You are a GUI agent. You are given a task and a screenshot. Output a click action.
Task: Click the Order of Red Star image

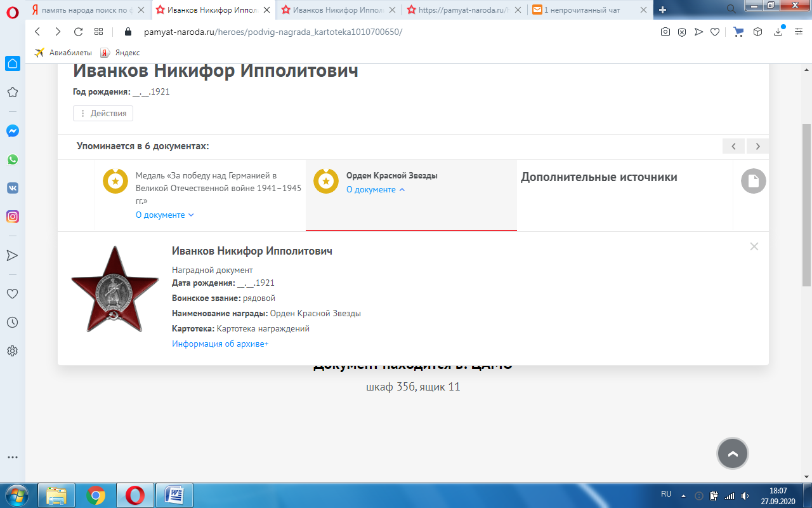[x=106, y=290]
